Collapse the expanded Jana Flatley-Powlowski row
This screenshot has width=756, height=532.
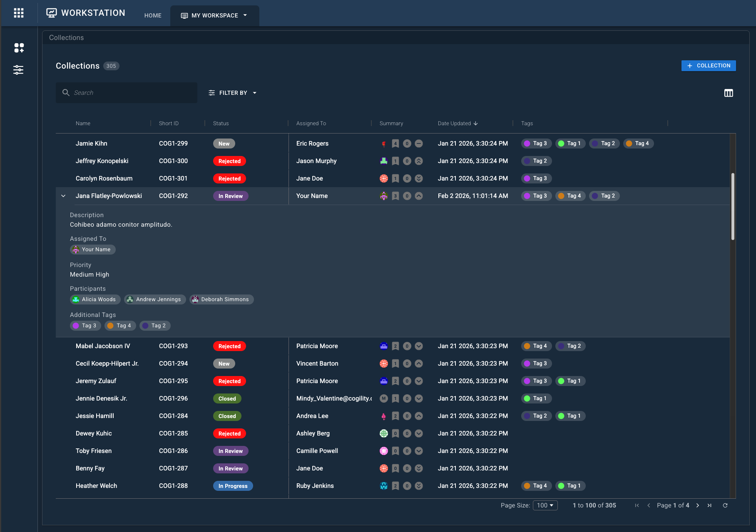click(x=63, y=195)
